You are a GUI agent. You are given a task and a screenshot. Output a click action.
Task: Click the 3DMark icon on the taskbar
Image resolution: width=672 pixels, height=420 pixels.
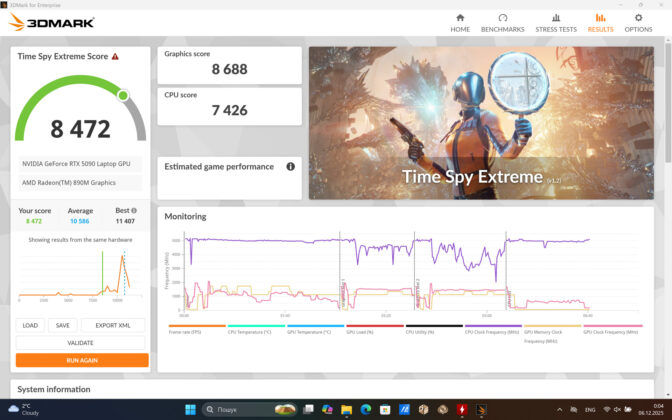481,409
